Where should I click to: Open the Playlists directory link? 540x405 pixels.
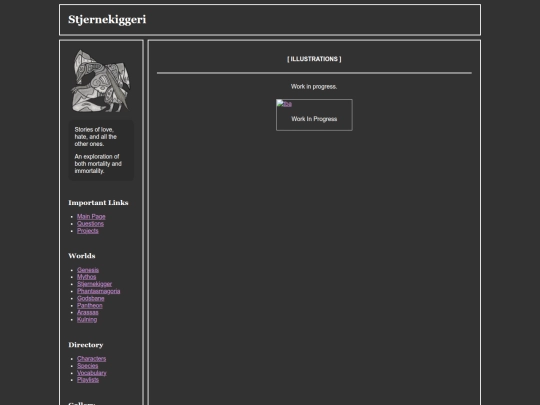coord(88,380)
